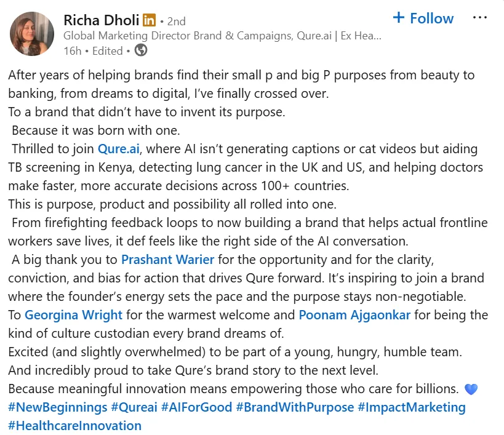504x435 pixels.
Task: Click the Global Marketing Director headline text
Action: [x=222, y=36]
